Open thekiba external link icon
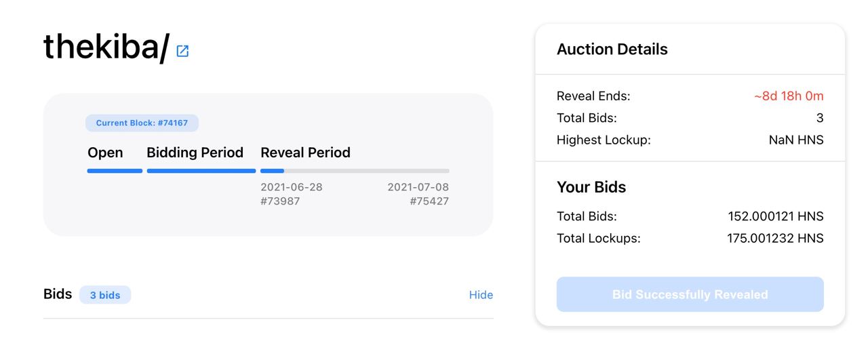The height and width of the screenshot is (341, 868). click(x=182, y=51)
